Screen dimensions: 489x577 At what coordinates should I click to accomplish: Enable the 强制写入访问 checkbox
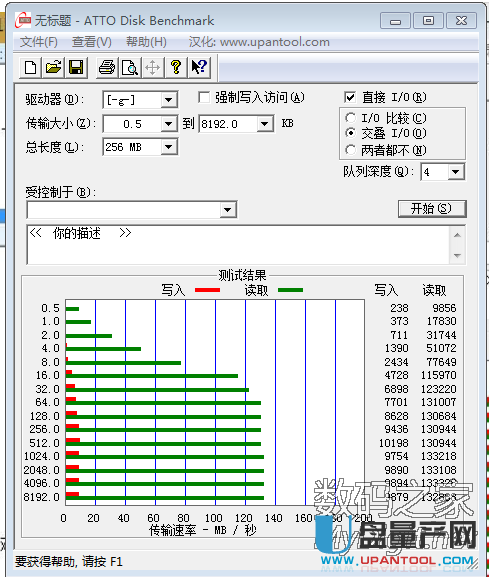pos(204,98)
